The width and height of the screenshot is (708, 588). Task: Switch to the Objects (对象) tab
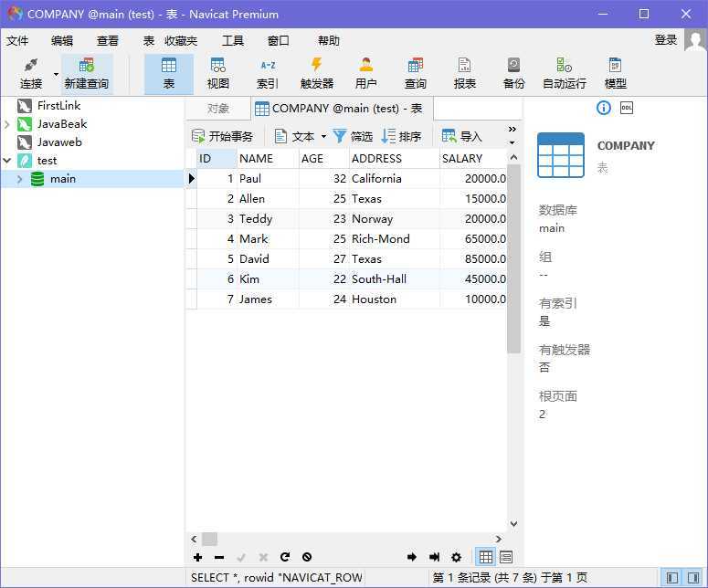pyautogui.click(x=218, y=109)
